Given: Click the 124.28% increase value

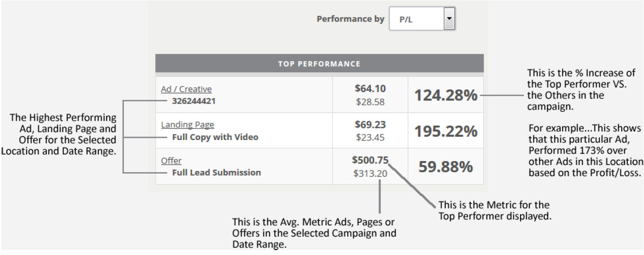Looking at the screenshot, I should 445,95.
